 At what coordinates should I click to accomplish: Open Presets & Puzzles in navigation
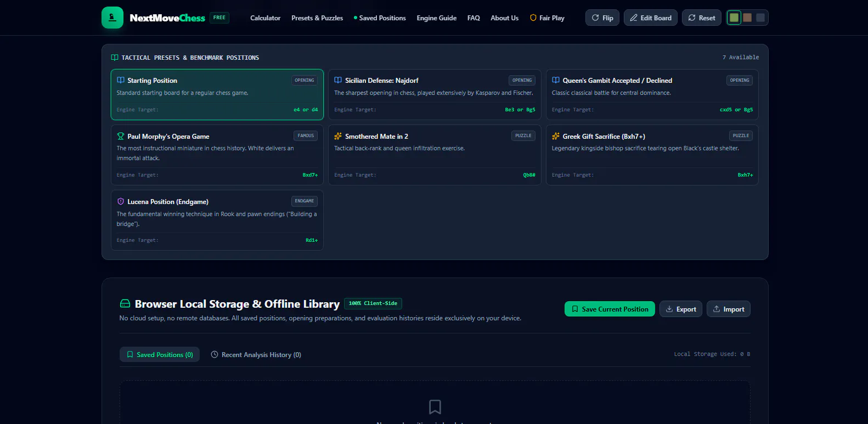click(317, 18)
